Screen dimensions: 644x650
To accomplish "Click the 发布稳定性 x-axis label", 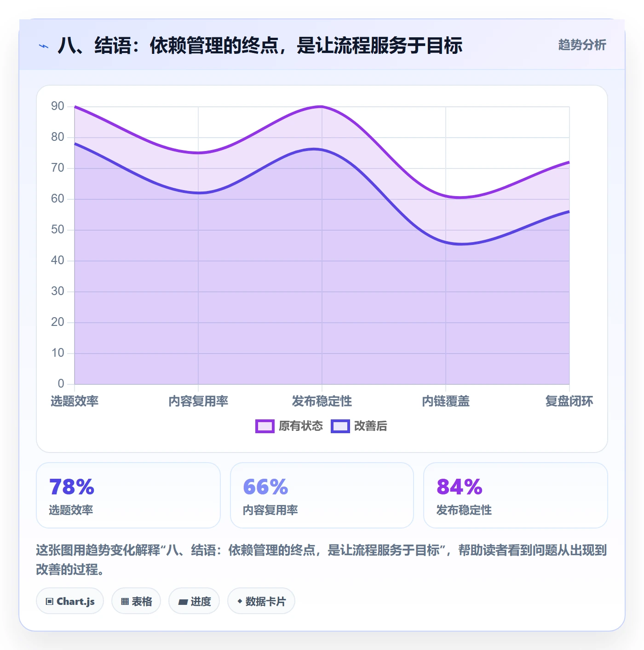I will (x=322, y=401).
